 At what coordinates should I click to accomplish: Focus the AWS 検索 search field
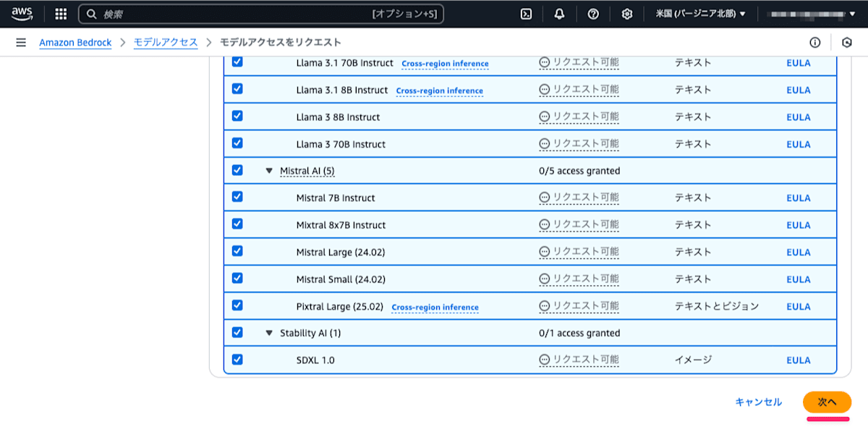pos(261,14)
